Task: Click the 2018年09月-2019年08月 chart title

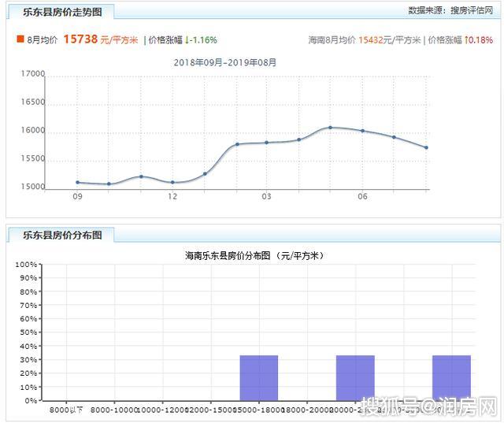Action: point(225,62)
